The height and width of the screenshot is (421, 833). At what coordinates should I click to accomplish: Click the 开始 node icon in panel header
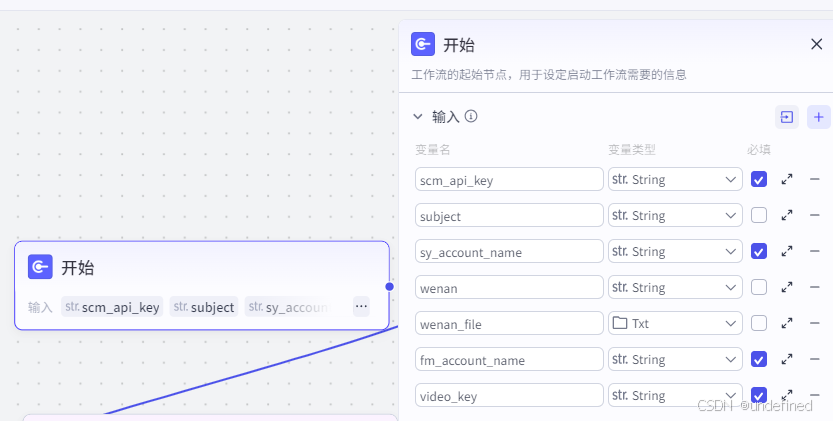(x=423, y=44)
